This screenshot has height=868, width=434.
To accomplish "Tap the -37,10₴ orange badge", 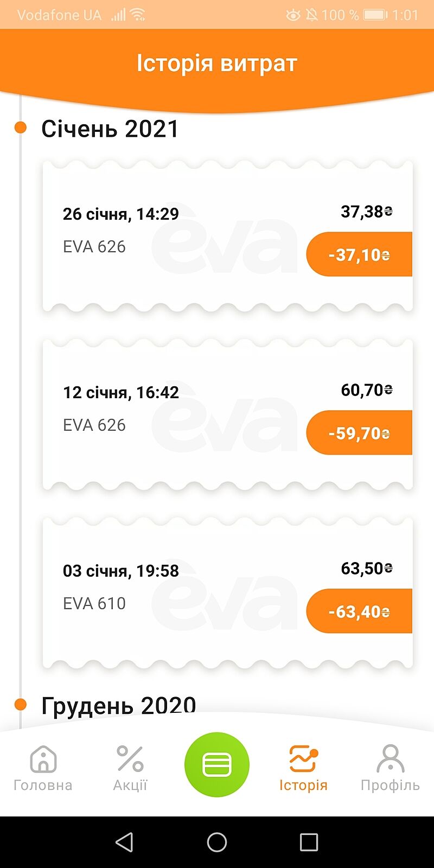I will (359, 254).
